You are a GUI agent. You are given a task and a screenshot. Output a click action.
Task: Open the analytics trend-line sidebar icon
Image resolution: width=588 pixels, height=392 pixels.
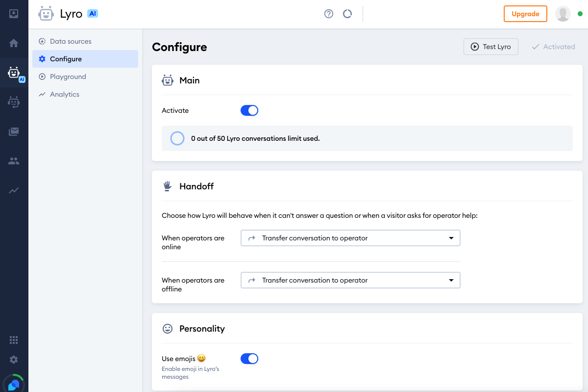coord(14,190)
